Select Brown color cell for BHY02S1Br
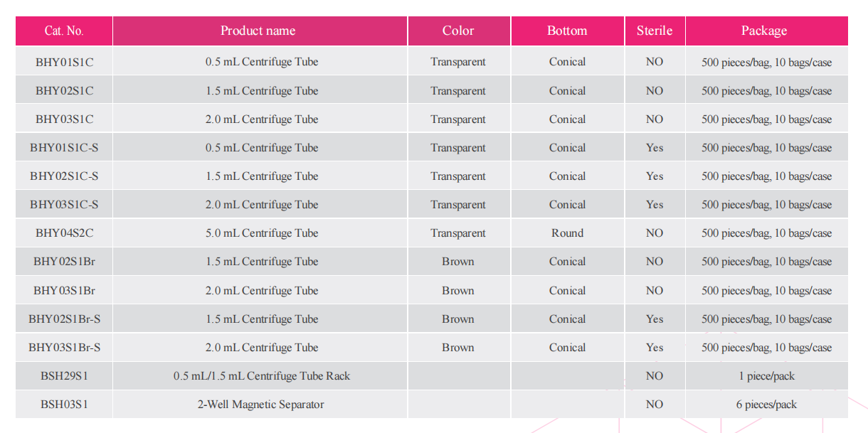The height and width of the screenshot is (433, 868). pos(457,262)
